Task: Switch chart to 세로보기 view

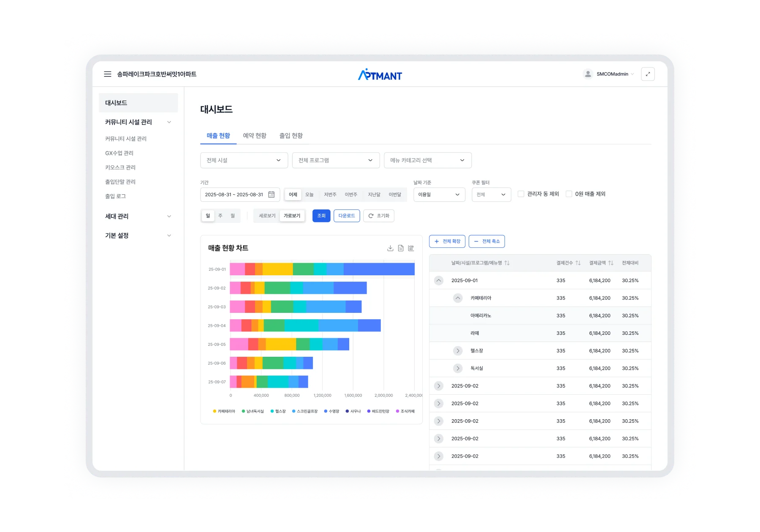Action: click(267, 216)
